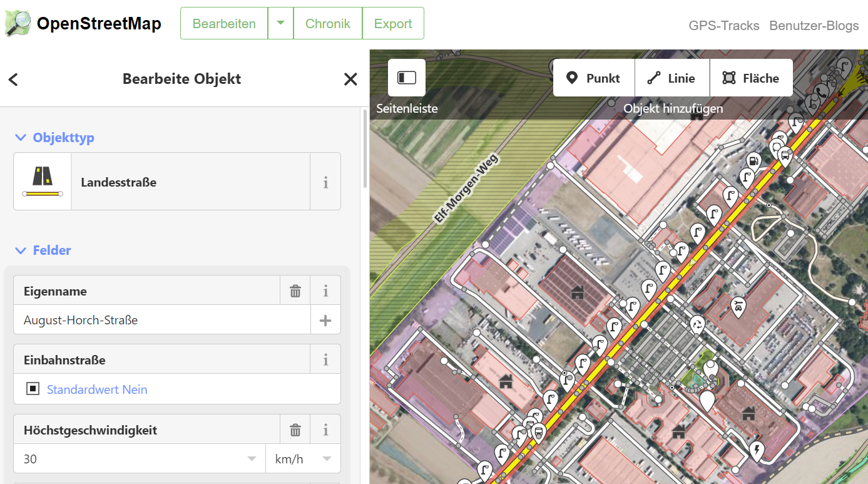868x484 pixels.
Task: Show info for the Eigenname field
Action: click(x=325, y=291)
